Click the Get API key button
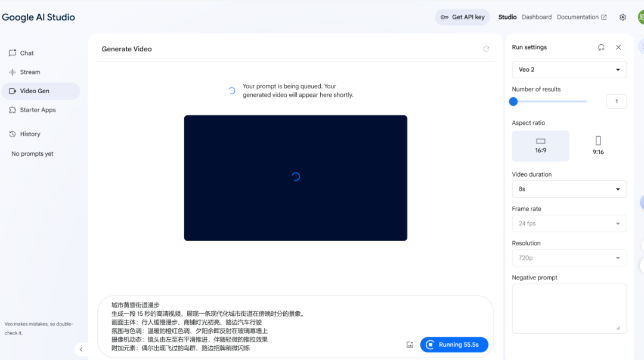 click(463, 17)
